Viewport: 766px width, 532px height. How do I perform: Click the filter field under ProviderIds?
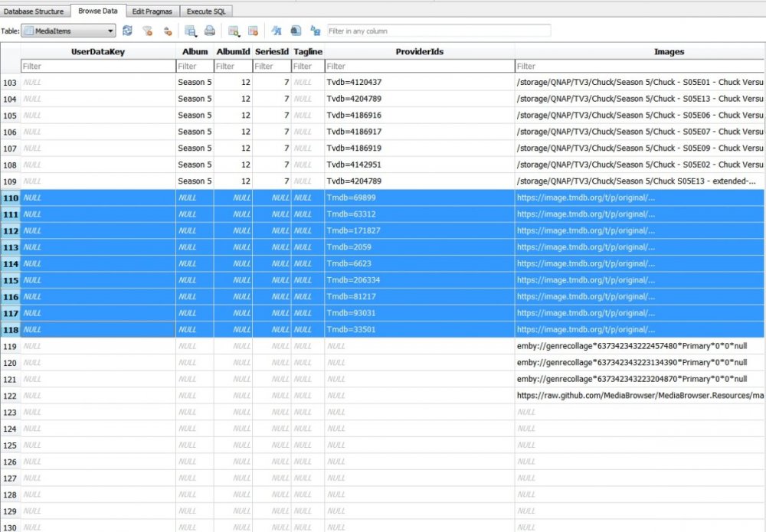pyautogui.click(x=419, y=67)
